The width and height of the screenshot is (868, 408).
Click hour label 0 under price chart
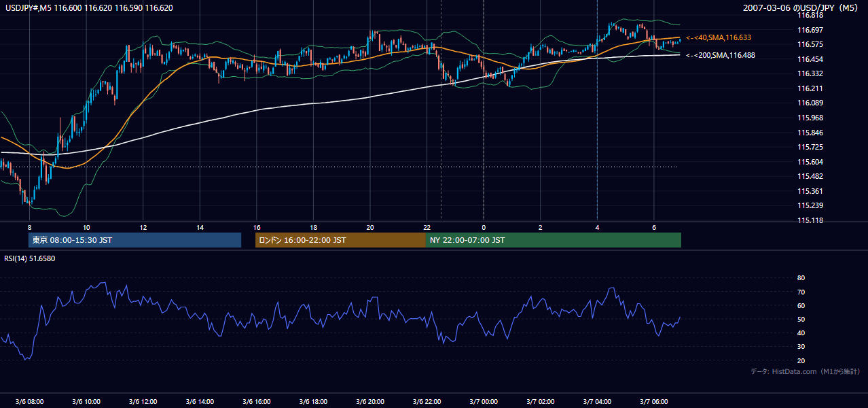pos(484,227)
